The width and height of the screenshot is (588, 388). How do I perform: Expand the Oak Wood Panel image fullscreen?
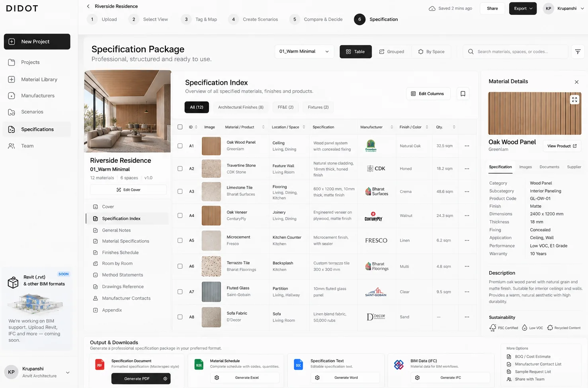click(574, 100)
